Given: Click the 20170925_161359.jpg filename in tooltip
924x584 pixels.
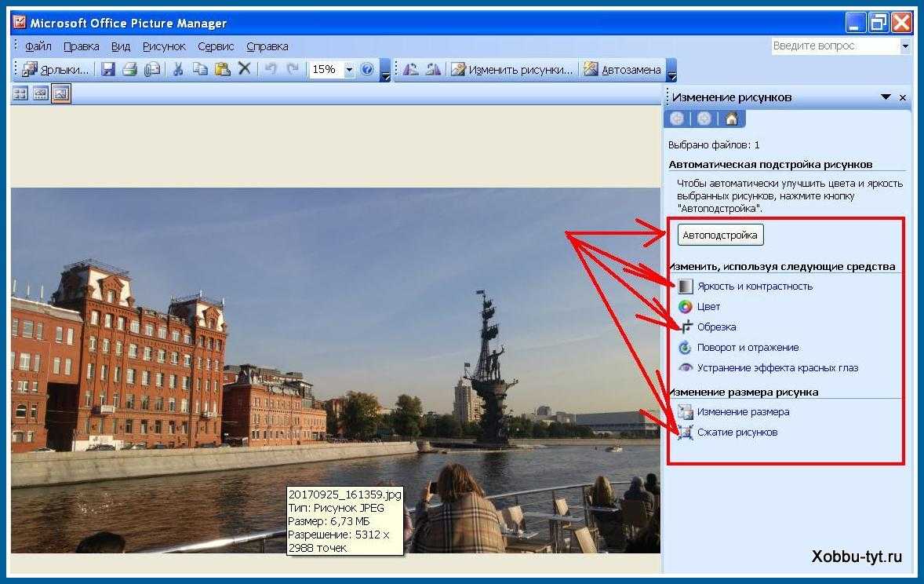Looking at the screenshot, I should [344, 495].
